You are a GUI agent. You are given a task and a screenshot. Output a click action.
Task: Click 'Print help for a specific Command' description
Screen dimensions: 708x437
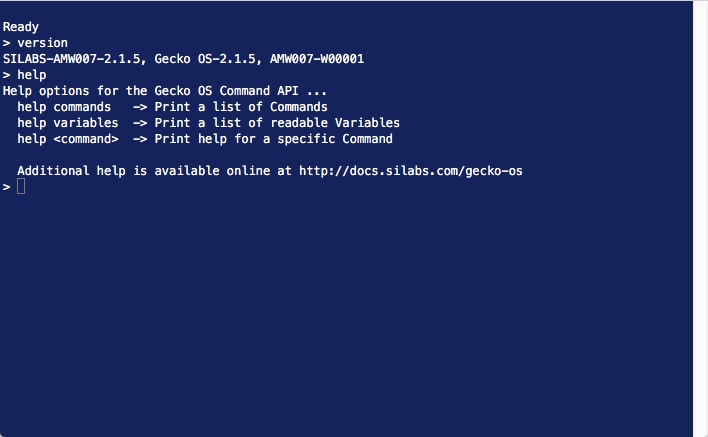tap(273, 139)
